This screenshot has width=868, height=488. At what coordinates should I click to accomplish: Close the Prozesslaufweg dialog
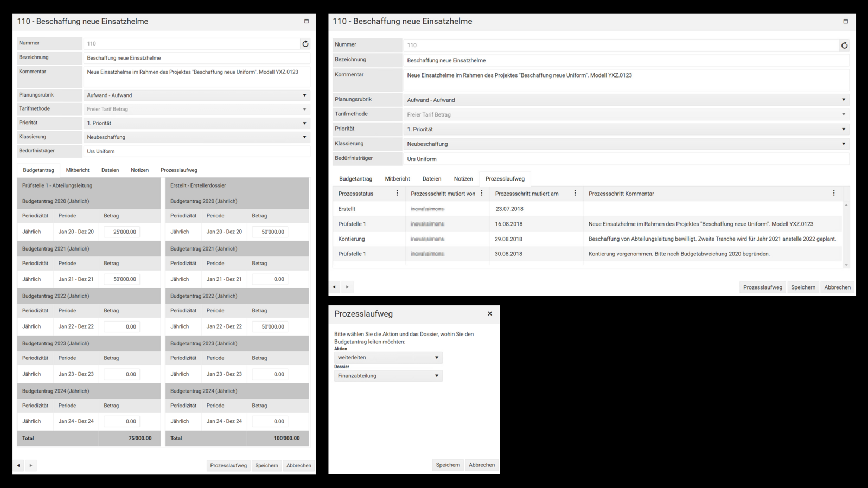[490, 314]
